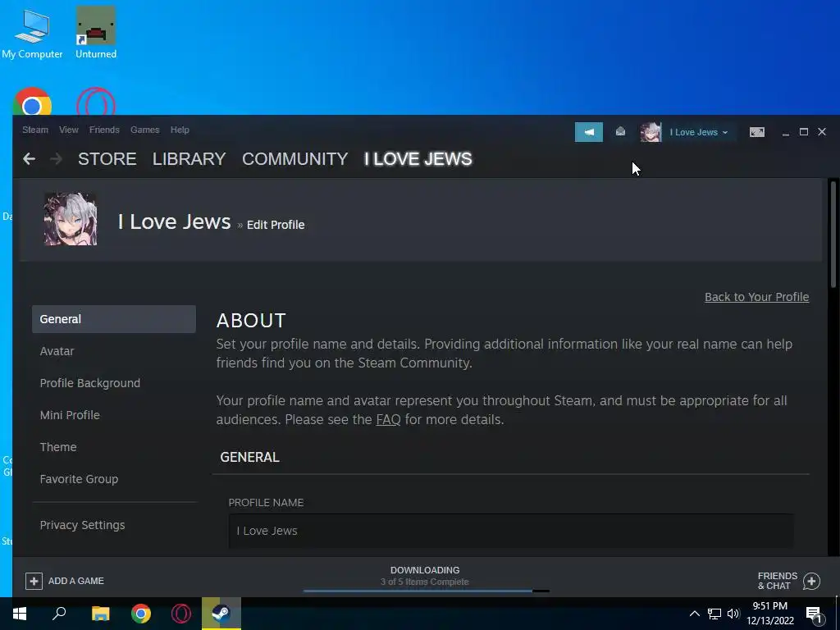Open the My Computer desktop icon
Viewport: 840px width, 630px height.
(32, 33)
